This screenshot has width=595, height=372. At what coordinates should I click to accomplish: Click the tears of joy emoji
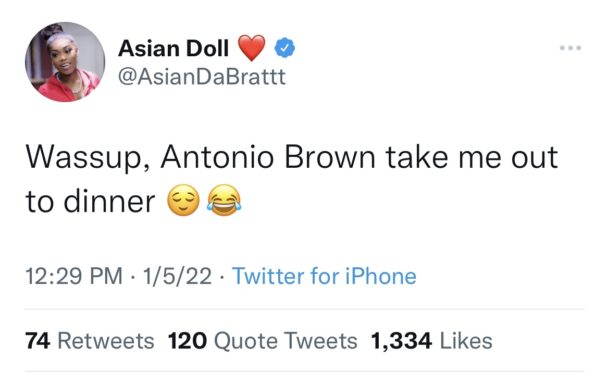click(x=224, y=200)
